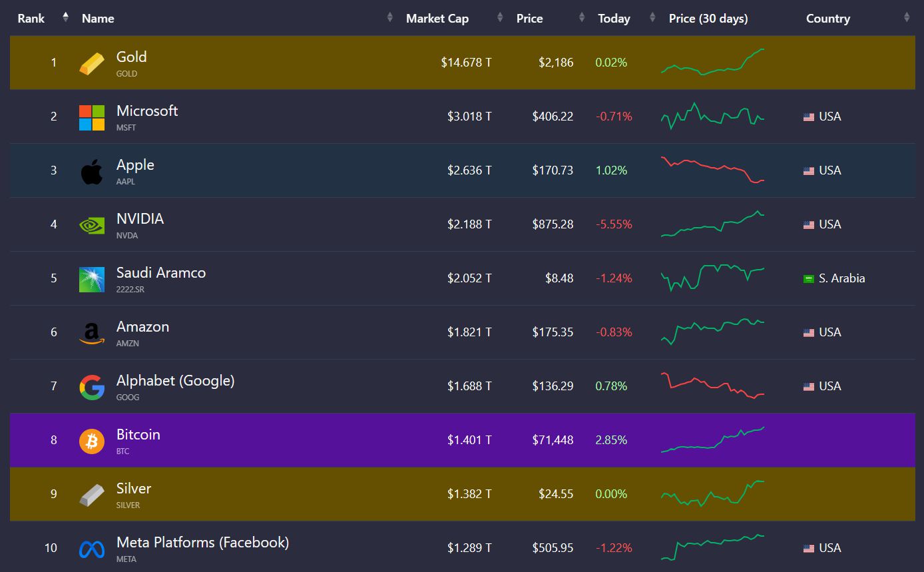The width and height of the screenshot is (924, 572).
Task: Click the $71,448 Bitcoin price
Action: click(x=553, y=441)
